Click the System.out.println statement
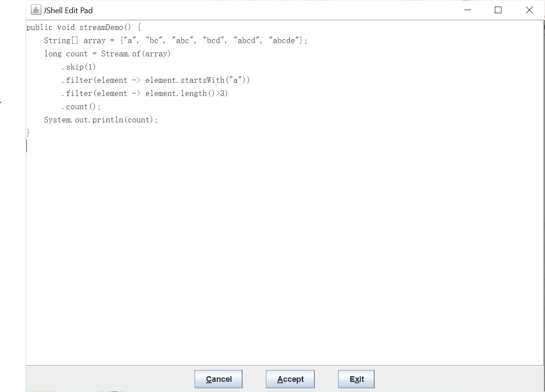This screenshot has width=545, height=392. (x=100, y=120)
